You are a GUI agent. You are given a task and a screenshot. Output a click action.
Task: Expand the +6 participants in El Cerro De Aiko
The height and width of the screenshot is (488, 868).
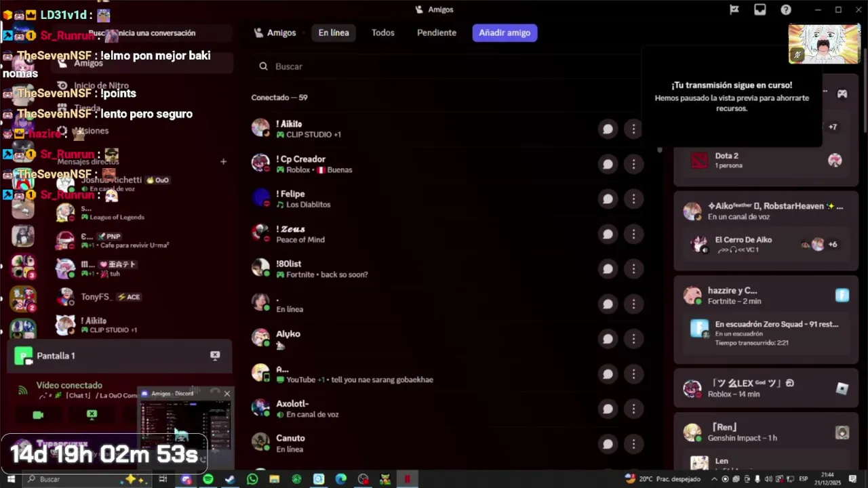pyautogui.click(x=833, y=245)
